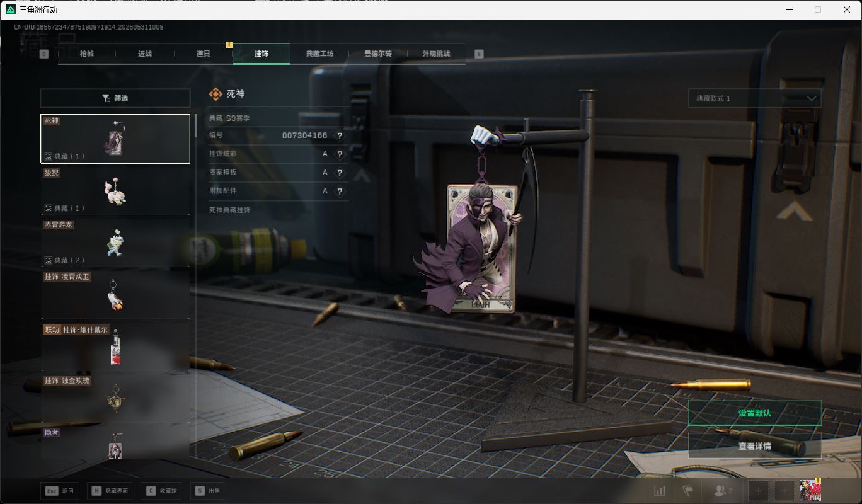
Task: Click the 查看详情 button
Action: 755,446
